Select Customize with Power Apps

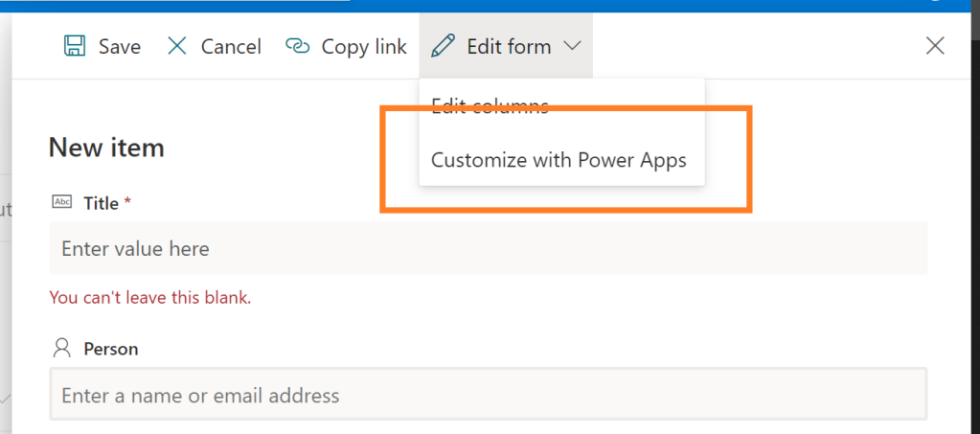point(558,160)
